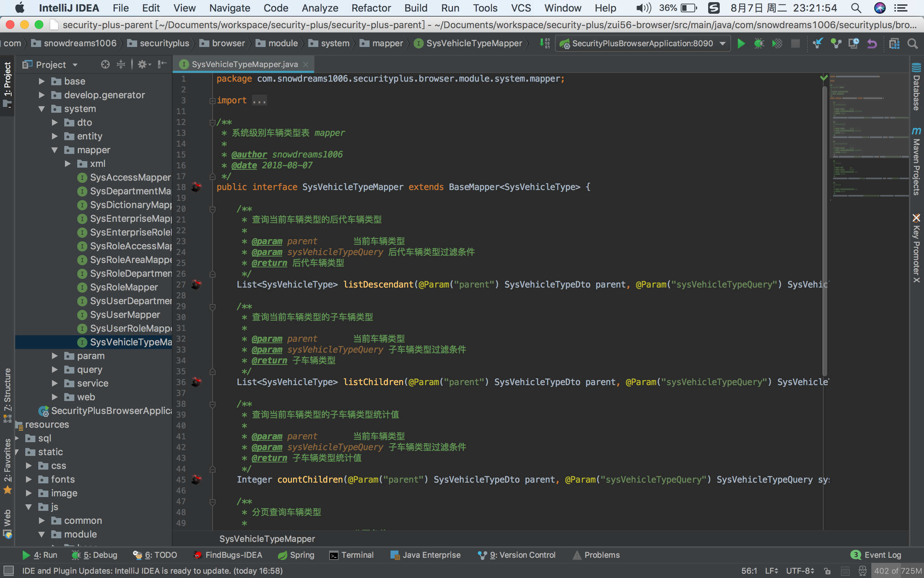
Task: Toggle the Web tool window stripe
Action: [7, 523]
